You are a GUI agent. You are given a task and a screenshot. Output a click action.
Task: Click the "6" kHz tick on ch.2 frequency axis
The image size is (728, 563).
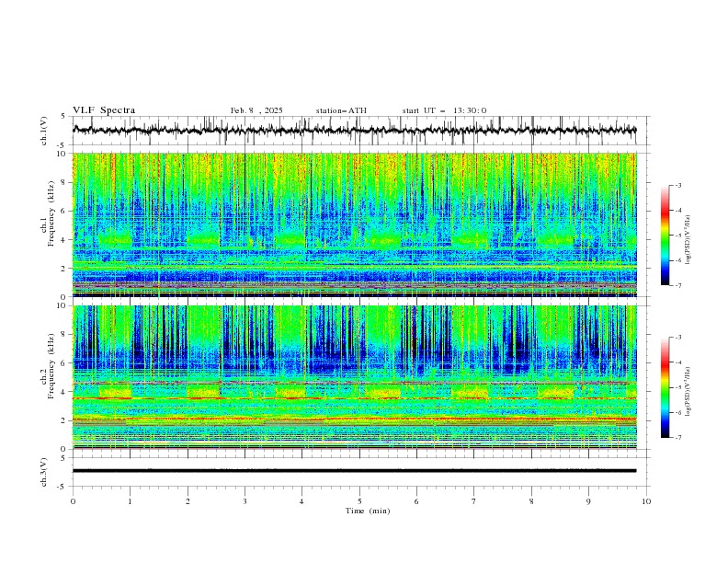point(64,363)
